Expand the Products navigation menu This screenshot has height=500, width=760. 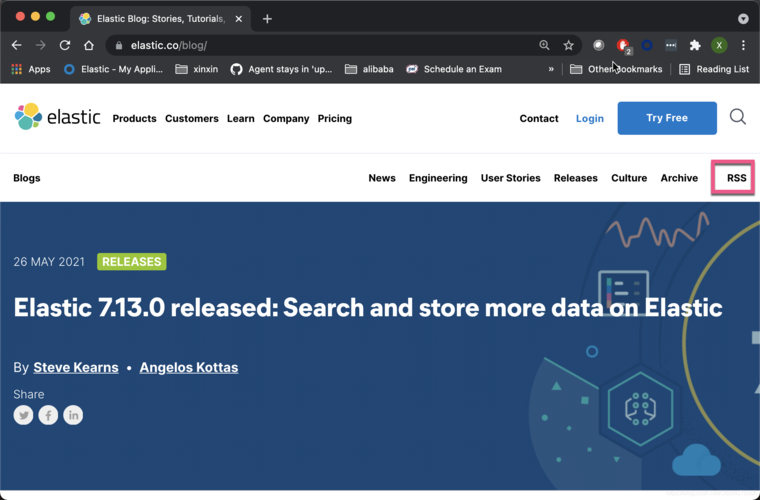pyautogui.click(x=134, y=119)
